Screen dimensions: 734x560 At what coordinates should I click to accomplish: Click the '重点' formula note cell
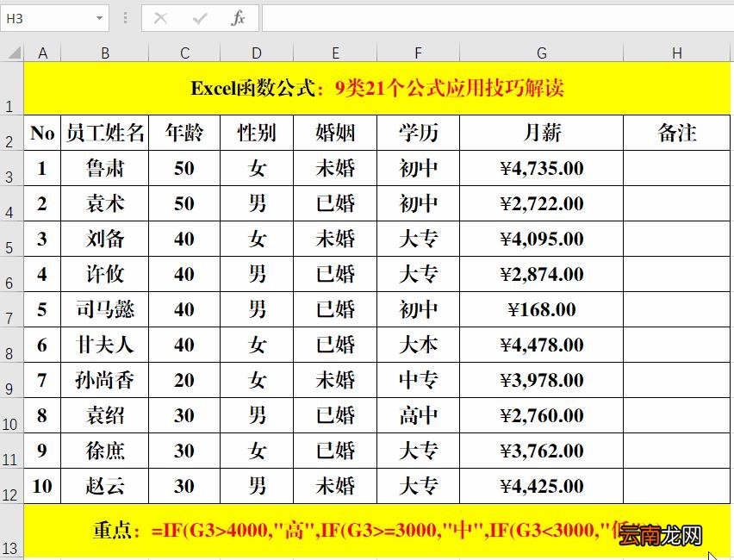(376, 531)
